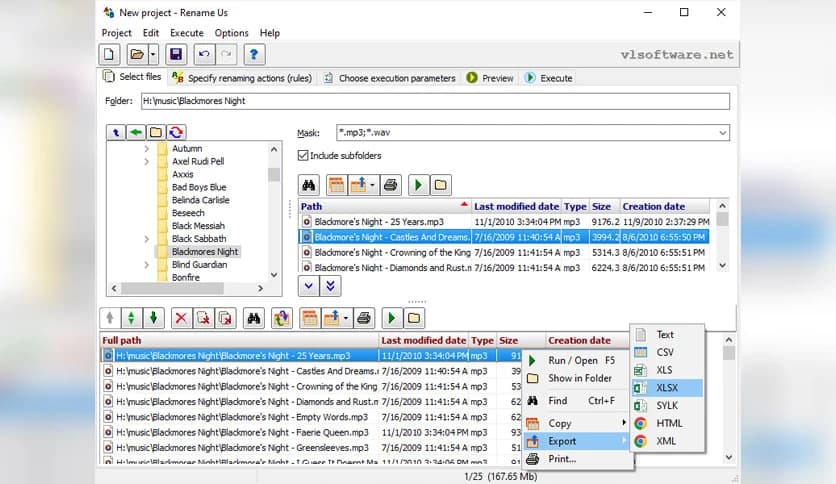Viewport: 836px width, 484px height.
Task: Open the Mask dropdown list
Action: point(722,132)
